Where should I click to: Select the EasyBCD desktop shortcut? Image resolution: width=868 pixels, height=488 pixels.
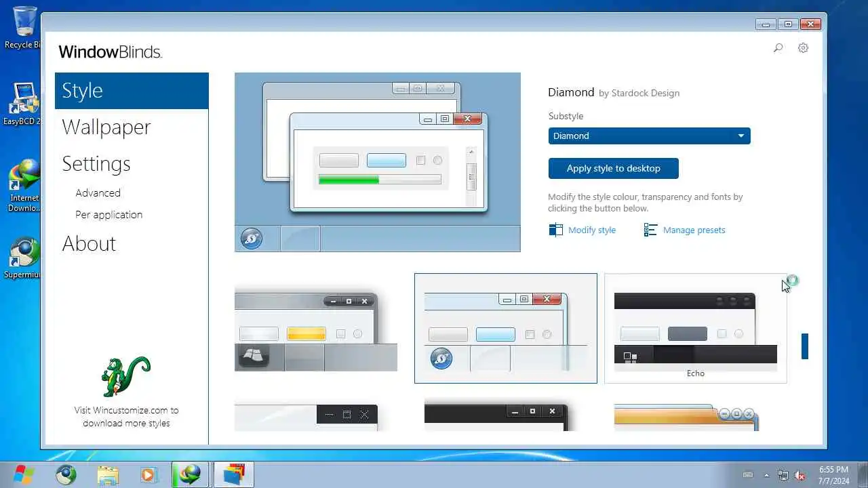24,104
